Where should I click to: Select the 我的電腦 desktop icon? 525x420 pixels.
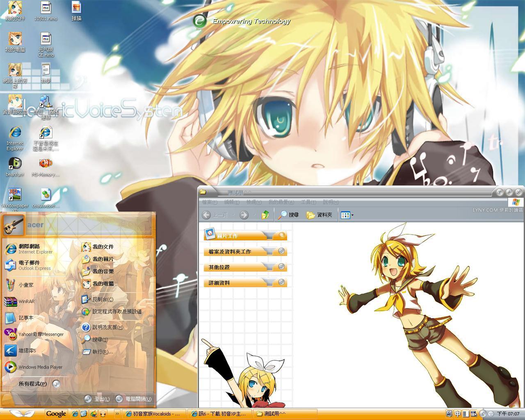(x=15, y=42)
